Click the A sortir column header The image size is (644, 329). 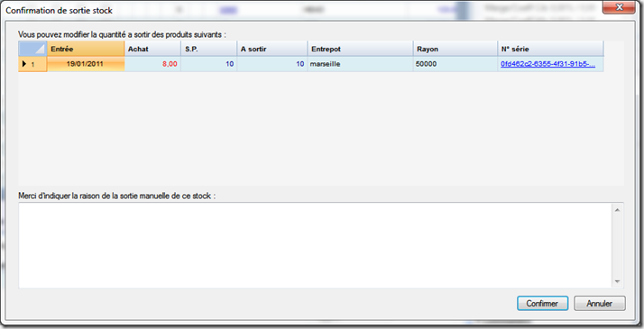(271, 49)
